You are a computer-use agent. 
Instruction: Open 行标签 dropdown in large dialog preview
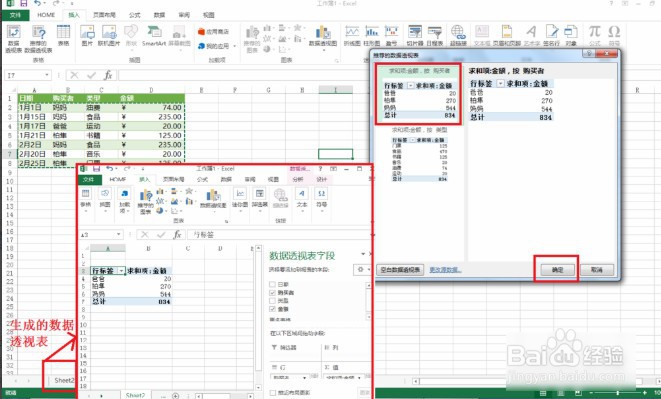coord(500,84)
